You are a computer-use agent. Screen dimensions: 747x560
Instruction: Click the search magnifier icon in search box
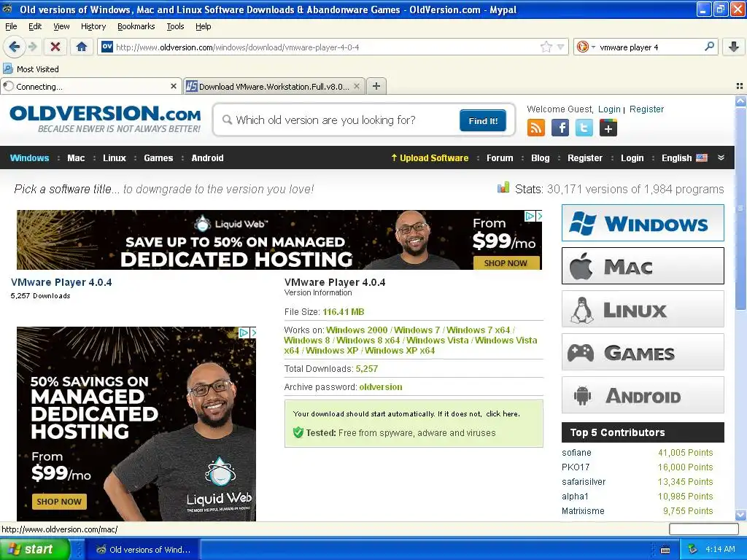point(709,47)
